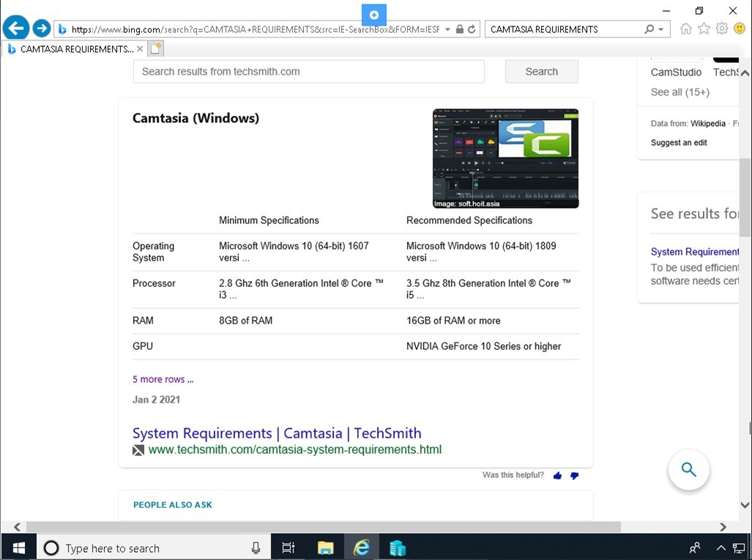
Task: Click the People icon in the system tray
Action: 694,548
